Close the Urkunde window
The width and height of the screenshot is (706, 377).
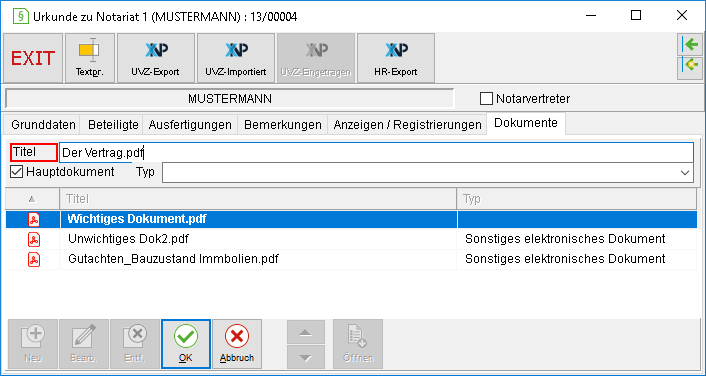tap(682, 16)
